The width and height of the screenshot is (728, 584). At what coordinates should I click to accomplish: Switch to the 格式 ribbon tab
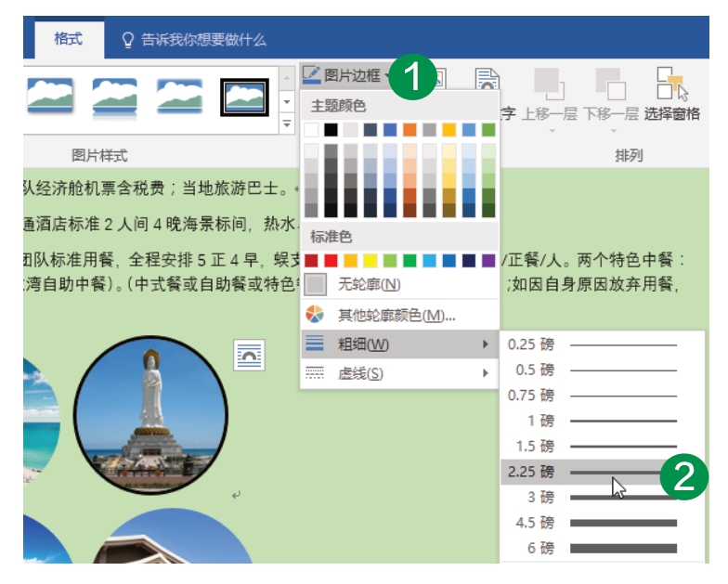click(69, 39)
